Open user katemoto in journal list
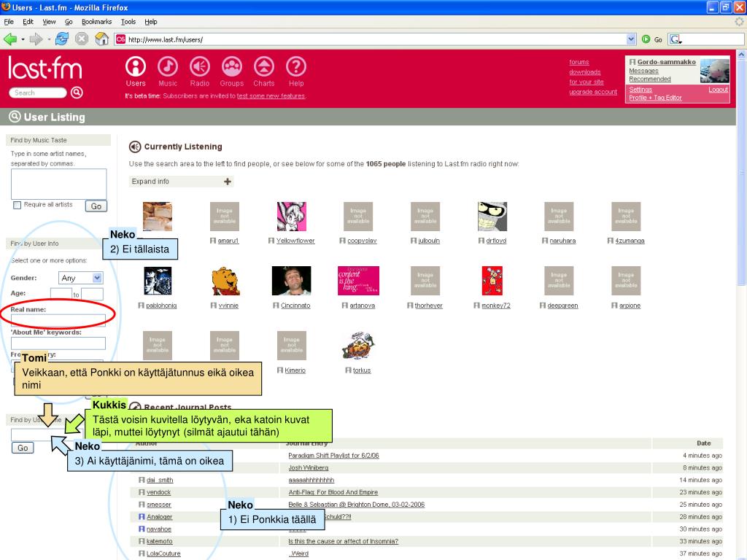 (x=160, y=542)
